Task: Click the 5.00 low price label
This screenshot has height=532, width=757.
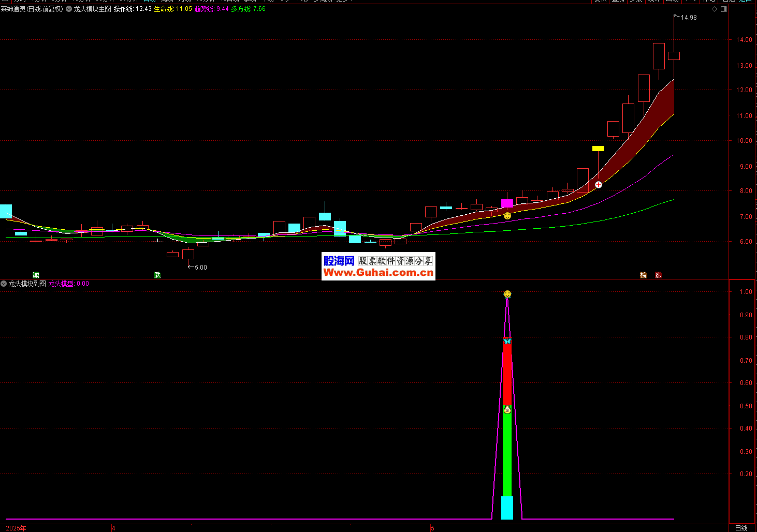Action: point(200,268)
